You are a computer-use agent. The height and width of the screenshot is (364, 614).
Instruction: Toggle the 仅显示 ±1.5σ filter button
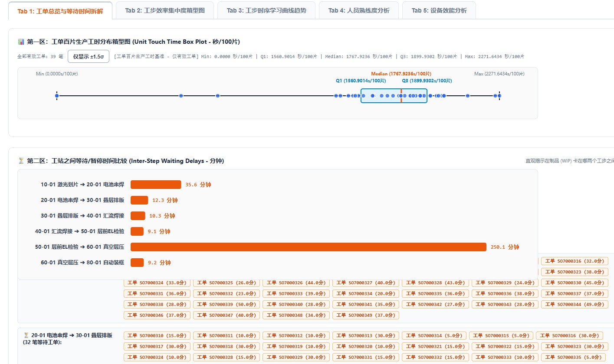(x=89, y=56)
